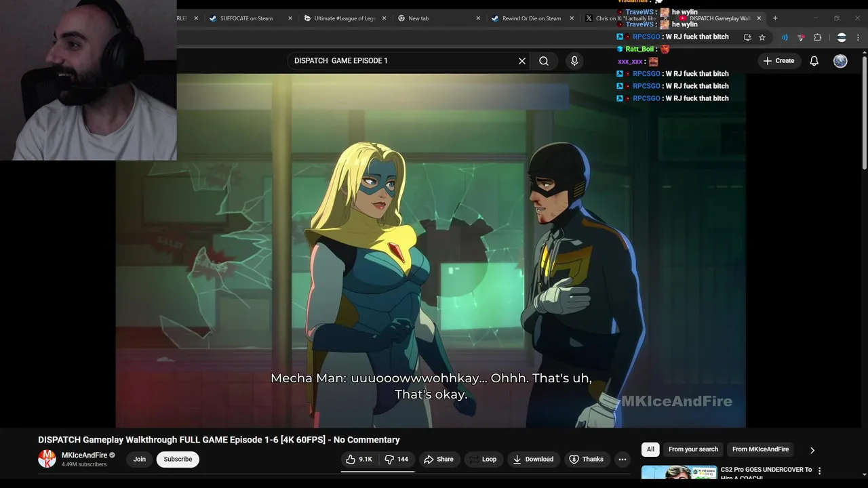The height and width of the screenshot is (488, 868).
Task: Share the DISPATCH walkthrough video
Action: click(439, 460)
